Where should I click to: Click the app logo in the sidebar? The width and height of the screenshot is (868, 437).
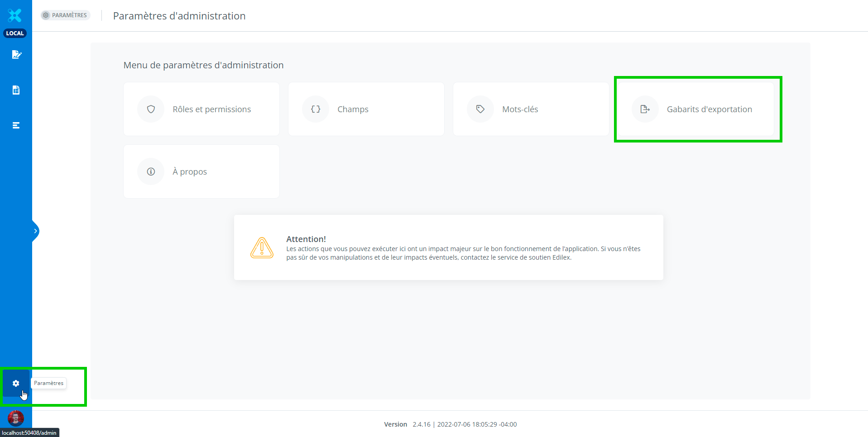(15, 15)
